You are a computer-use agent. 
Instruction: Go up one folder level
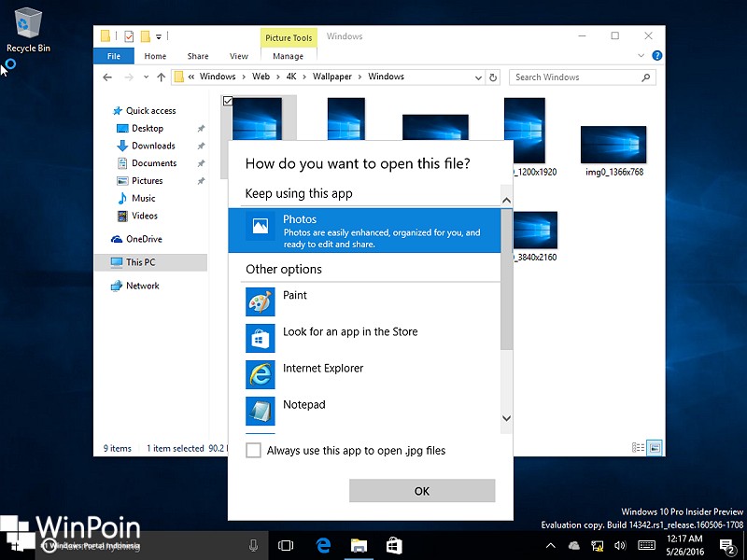(x=162, y=77)
